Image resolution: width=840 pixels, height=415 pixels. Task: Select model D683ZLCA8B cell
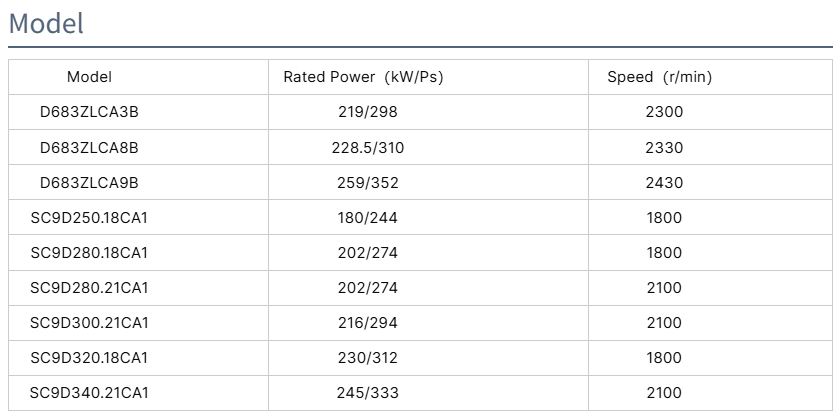click(x=89, y=148)
